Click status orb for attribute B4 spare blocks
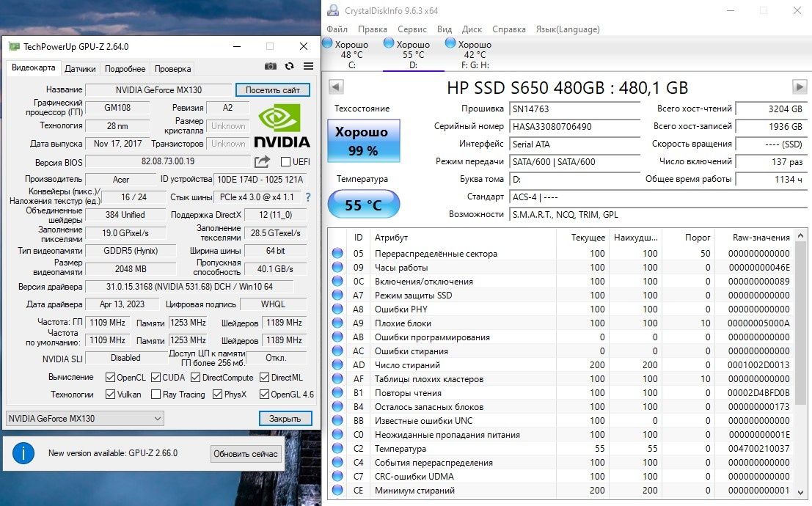 click(337, 406)
